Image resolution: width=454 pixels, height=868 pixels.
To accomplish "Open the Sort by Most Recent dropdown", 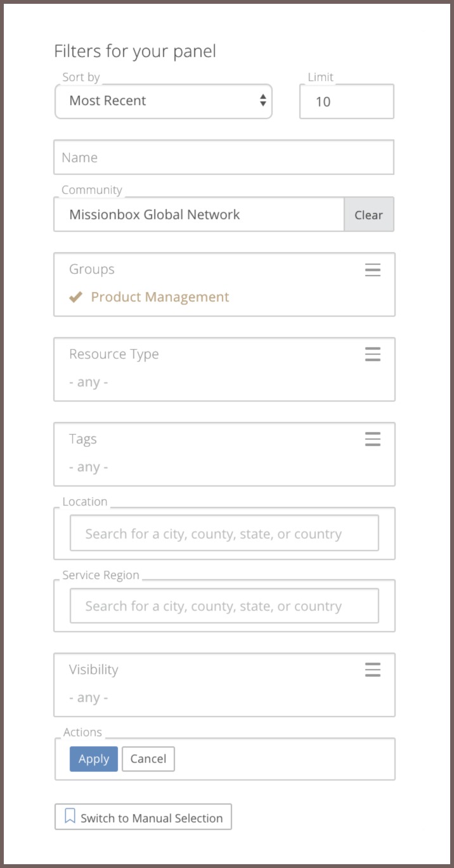I will pyautogui.click(x=164, y=101).
